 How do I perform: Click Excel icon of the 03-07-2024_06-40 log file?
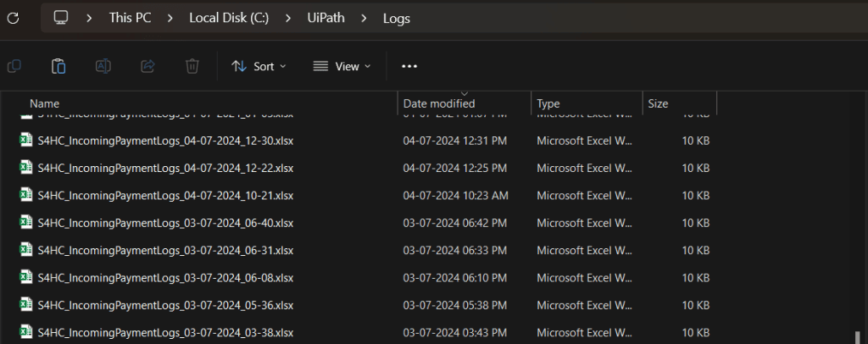(26, 222)
